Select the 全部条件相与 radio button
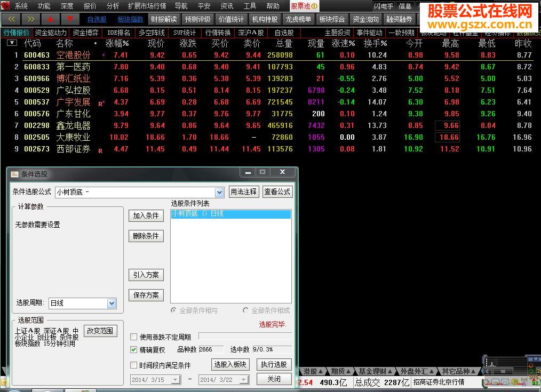Viewport: 541px width, 392px height. click(173, 310)
